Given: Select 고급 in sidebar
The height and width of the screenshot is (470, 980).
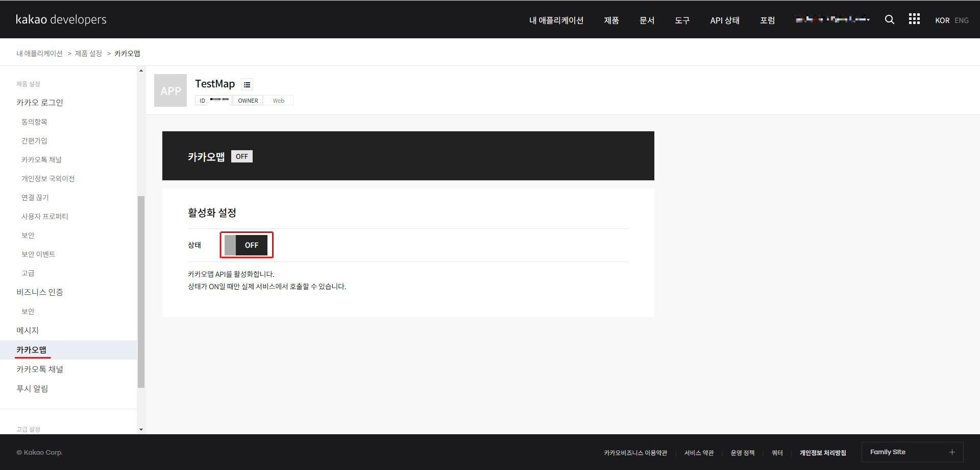Looking at the screenshot, I should coord(28,273).
